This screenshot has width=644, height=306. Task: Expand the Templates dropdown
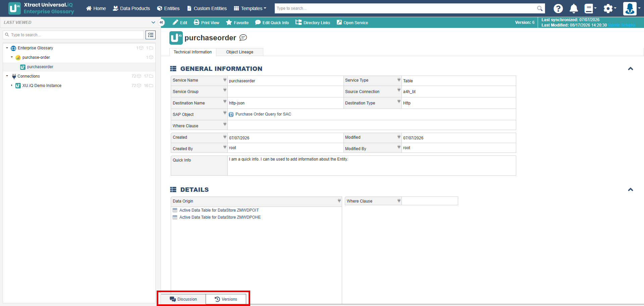[250, 8]
